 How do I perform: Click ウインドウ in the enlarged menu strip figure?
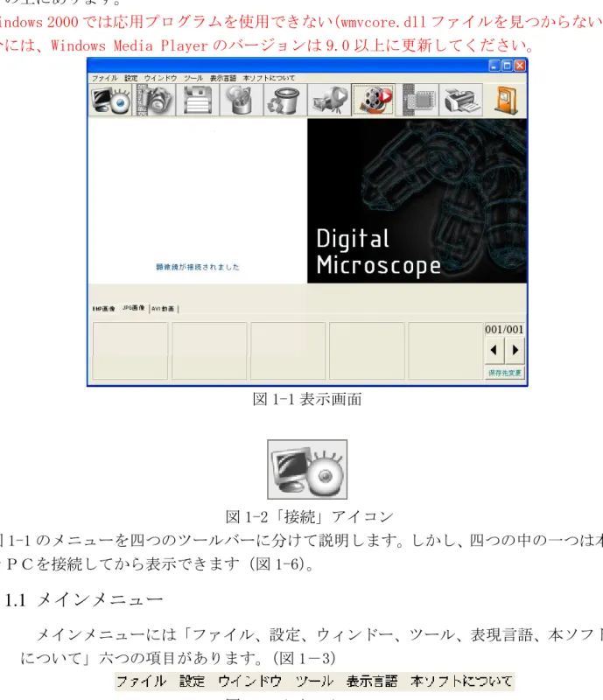click(249, 682)
